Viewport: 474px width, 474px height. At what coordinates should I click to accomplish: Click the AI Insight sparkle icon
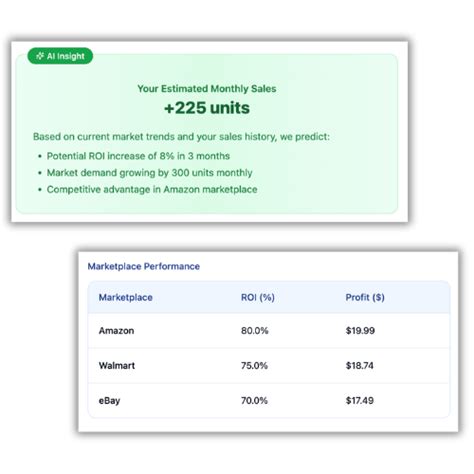pos(40,56)
